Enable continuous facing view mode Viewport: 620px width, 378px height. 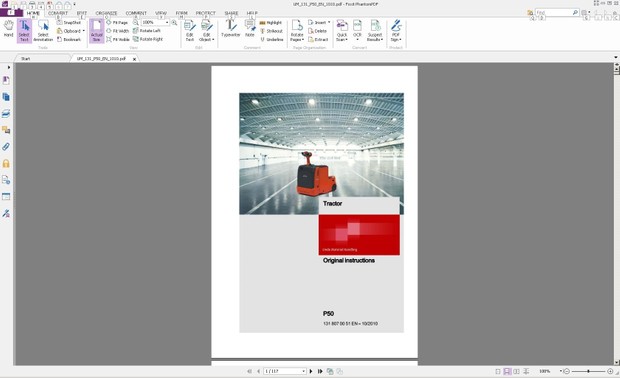pos(526,371)
